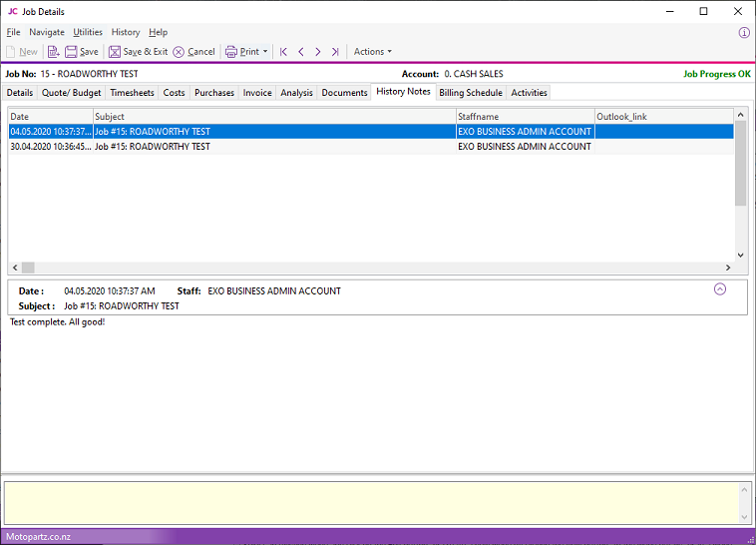The image size is (756, 545).
Task: Open the Billing Schedule tab
Action: [472, 93]
